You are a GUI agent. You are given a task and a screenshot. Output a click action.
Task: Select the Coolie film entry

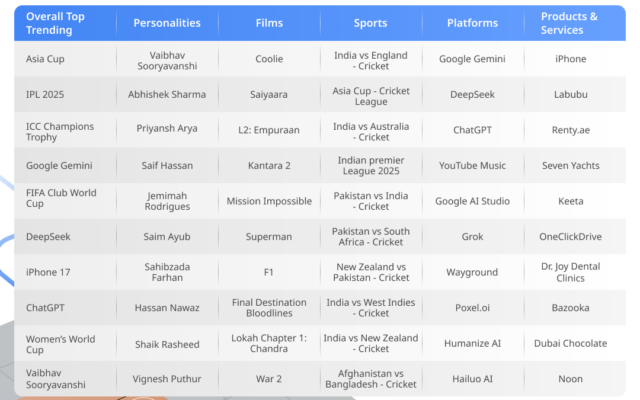pyautogui.click(x=269, y=59)
